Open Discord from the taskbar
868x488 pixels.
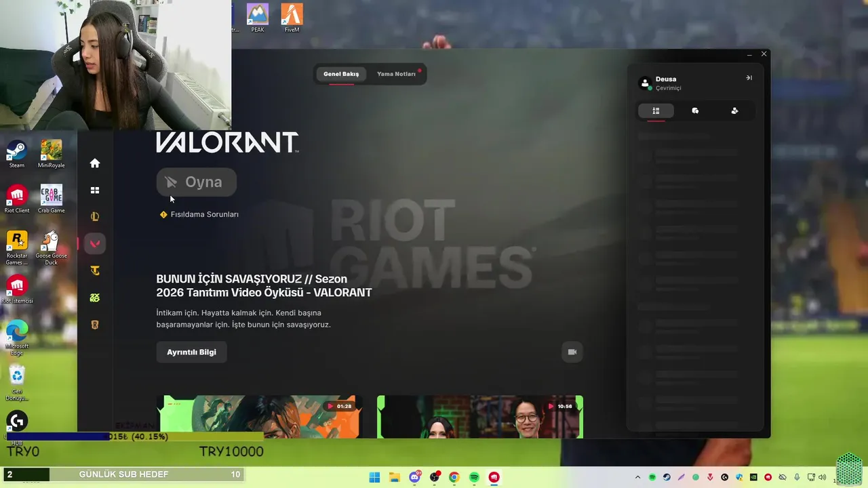point(414,477)
